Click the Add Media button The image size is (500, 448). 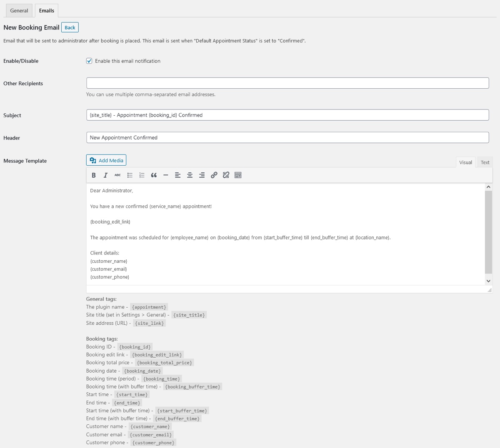(106, 160)
